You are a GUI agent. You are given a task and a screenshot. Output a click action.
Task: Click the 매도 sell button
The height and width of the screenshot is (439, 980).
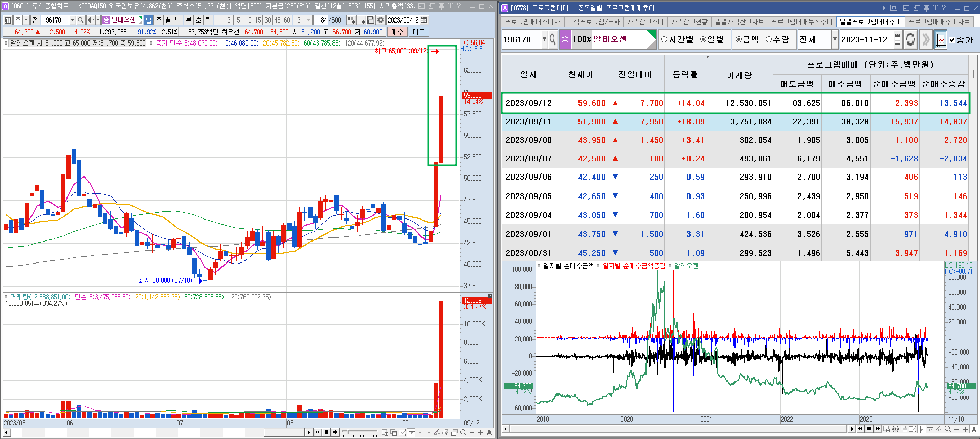point(419,32)
